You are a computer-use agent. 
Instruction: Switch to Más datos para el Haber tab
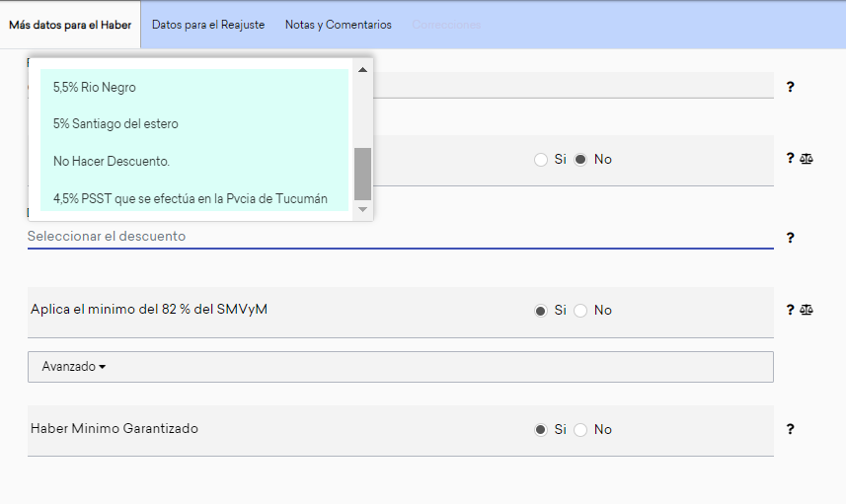[x=70, y=25]
